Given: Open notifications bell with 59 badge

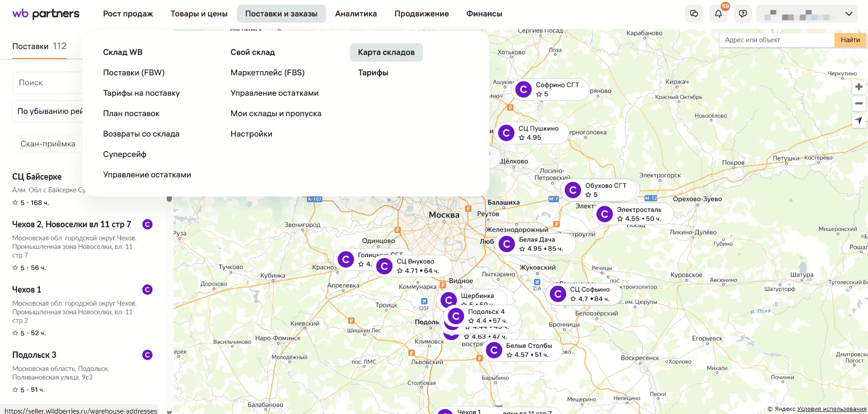Looking at the screenshot, I should 718,14.
